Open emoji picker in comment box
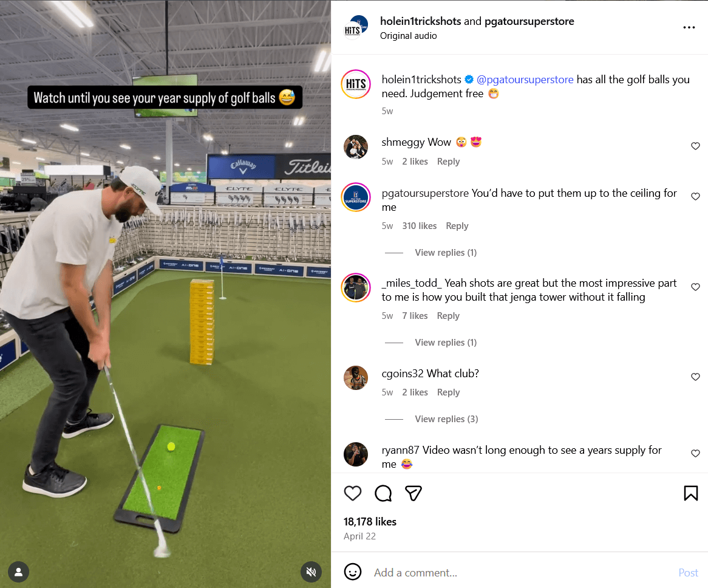 tap(353, 572)
